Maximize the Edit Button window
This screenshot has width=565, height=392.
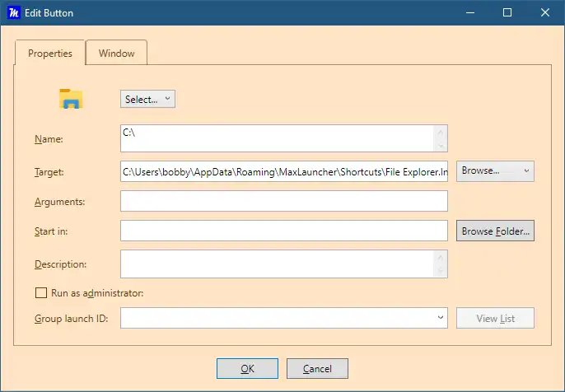point(507,12)
